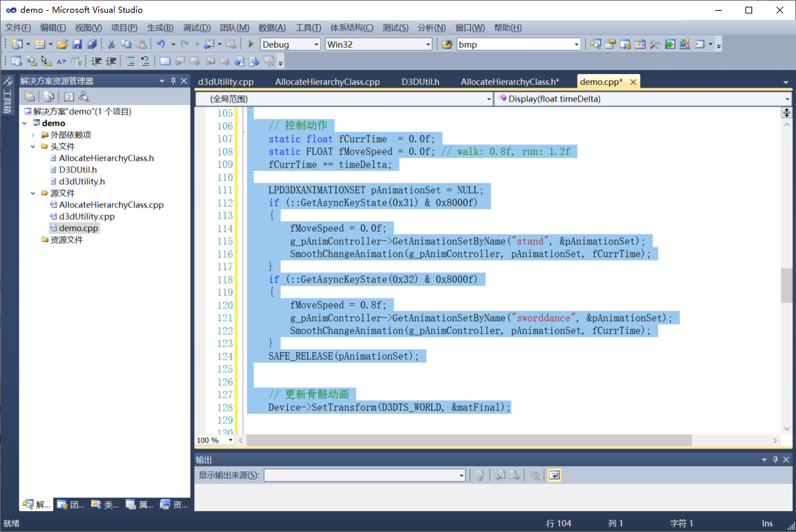Open the Toolbox hammer-and-wrench icon
The image size is (796, 532).
tap(655, 44)
